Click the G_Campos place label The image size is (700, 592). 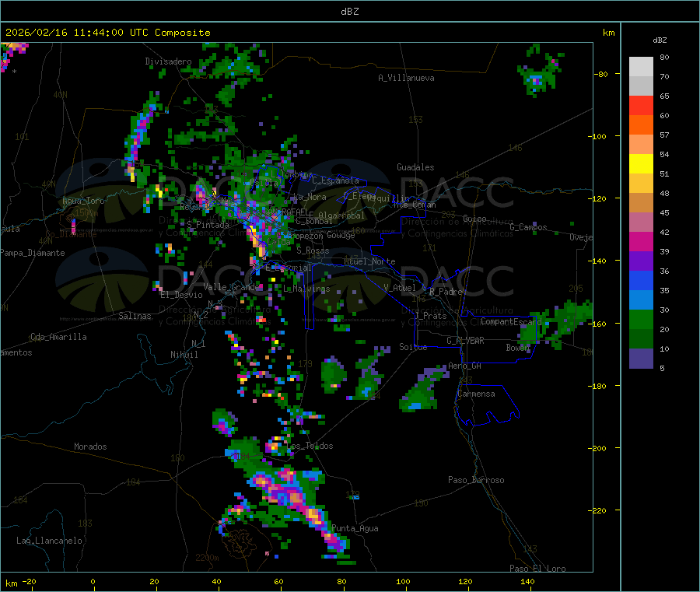tap(528, 227)
